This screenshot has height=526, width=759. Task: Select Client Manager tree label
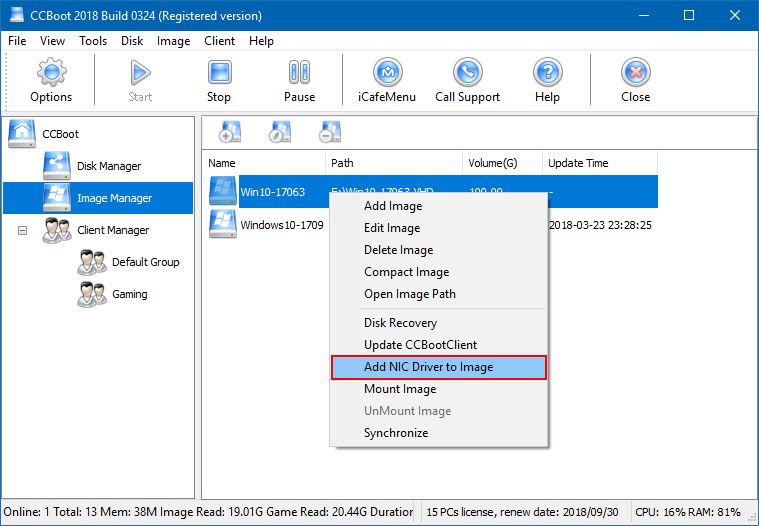tap(113, 230)
